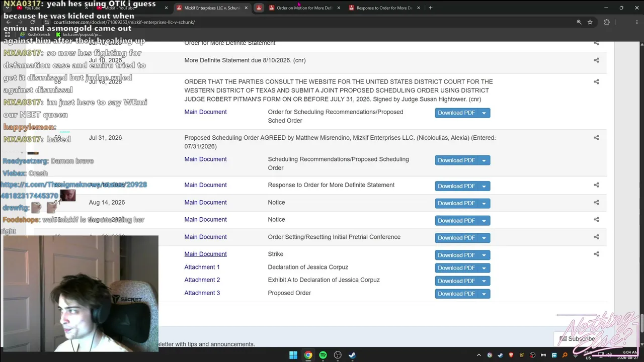Show hidden system tray icons
The height and width of the screenshot is (362, 644).
(479, 355)
